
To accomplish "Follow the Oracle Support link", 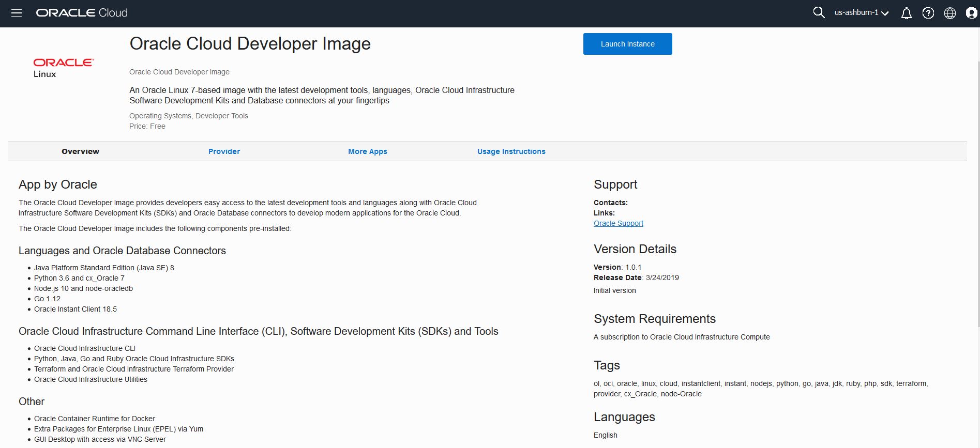I will [x=618, y=223].
